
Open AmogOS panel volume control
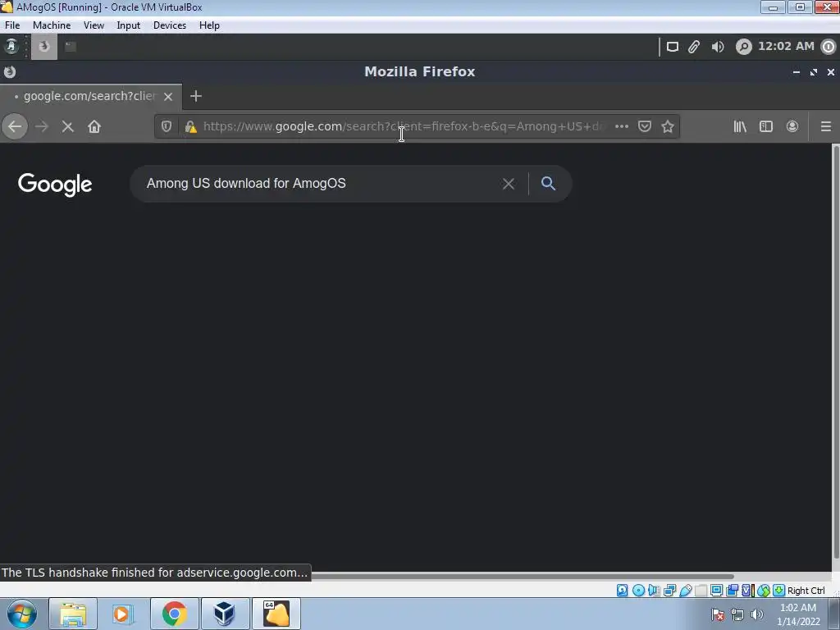(x=718, y=47)
